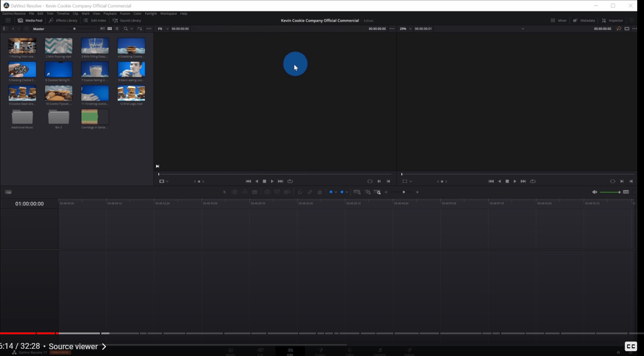Switch media pool to list view
This screenshot has height=356, width=644.
[117, 29]
